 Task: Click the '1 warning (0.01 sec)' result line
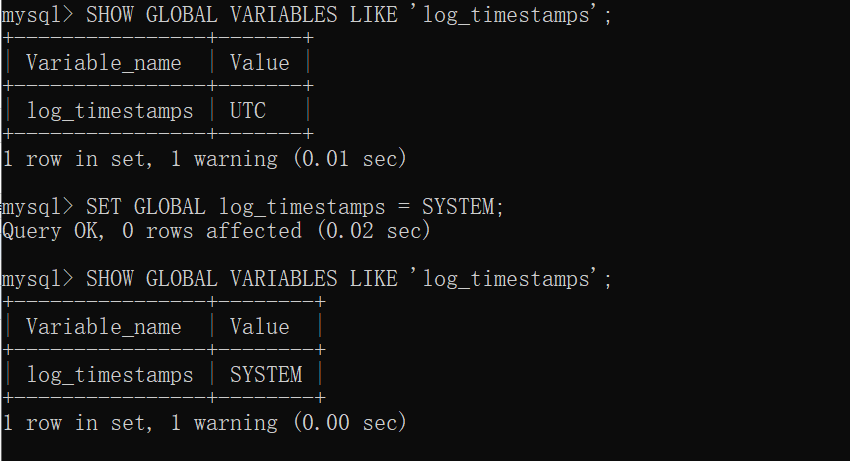click(204, 159)
